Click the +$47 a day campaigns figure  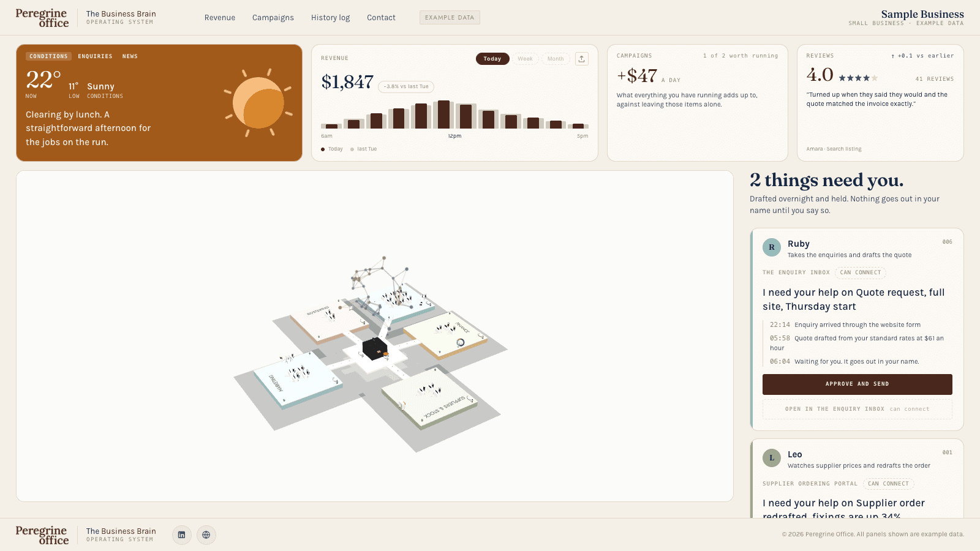(x=648, y=77)
